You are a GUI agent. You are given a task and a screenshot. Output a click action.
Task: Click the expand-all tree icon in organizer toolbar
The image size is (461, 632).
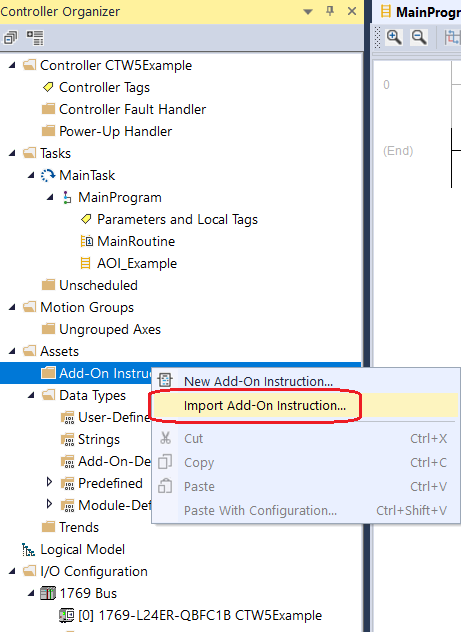[x=35, y=38]
